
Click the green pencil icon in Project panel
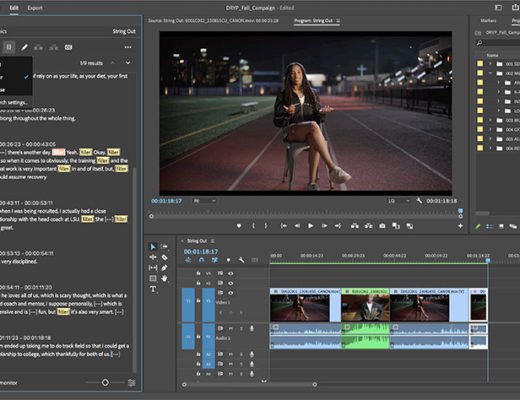478,227
